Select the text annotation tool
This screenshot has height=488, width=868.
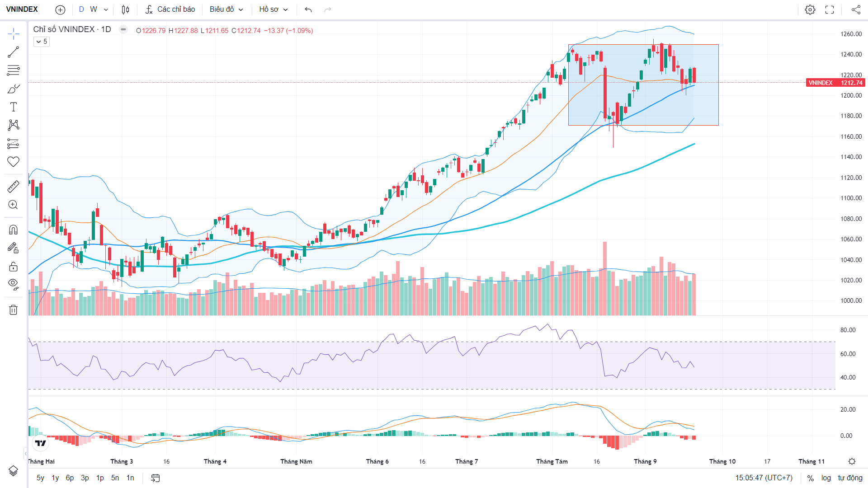click(13, 107)
